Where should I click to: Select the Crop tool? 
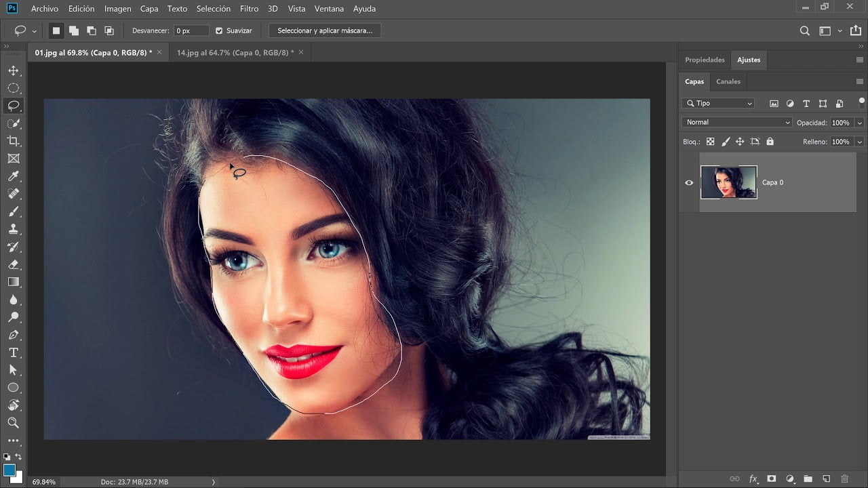(x=13, y=141)
